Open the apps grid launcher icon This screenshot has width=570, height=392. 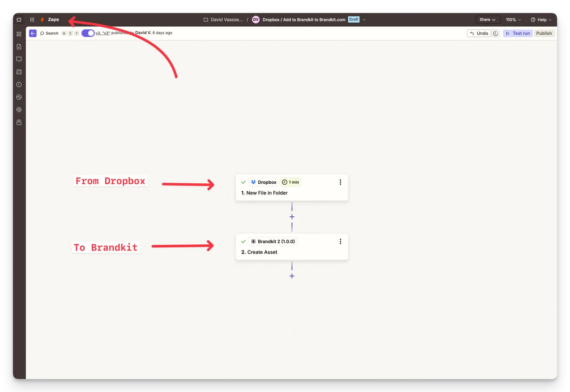coord(32,20)
